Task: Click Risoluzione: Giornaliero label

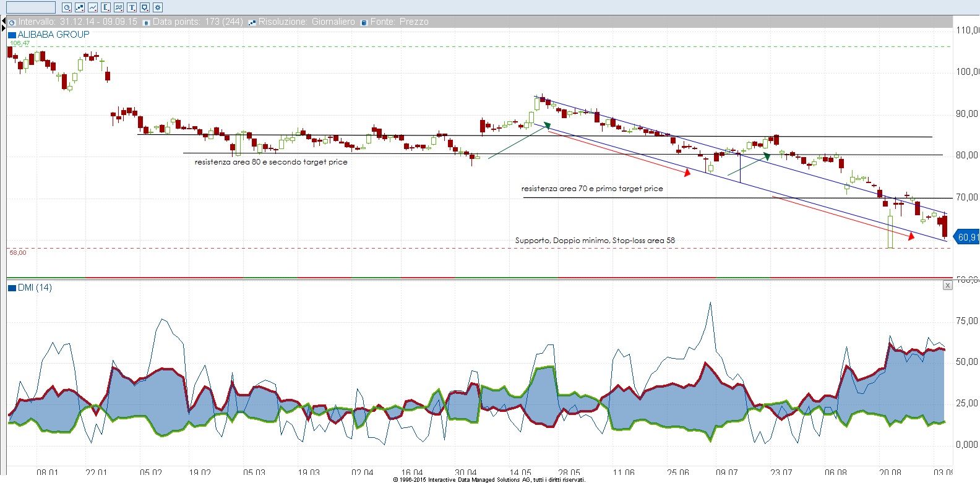Action: [307, 22]
